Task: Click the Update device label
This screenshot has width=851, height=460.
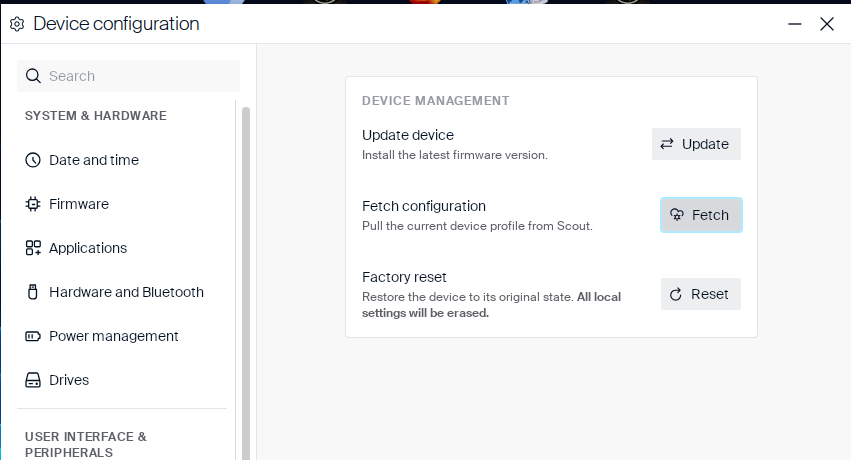Action: pos(408,135)
